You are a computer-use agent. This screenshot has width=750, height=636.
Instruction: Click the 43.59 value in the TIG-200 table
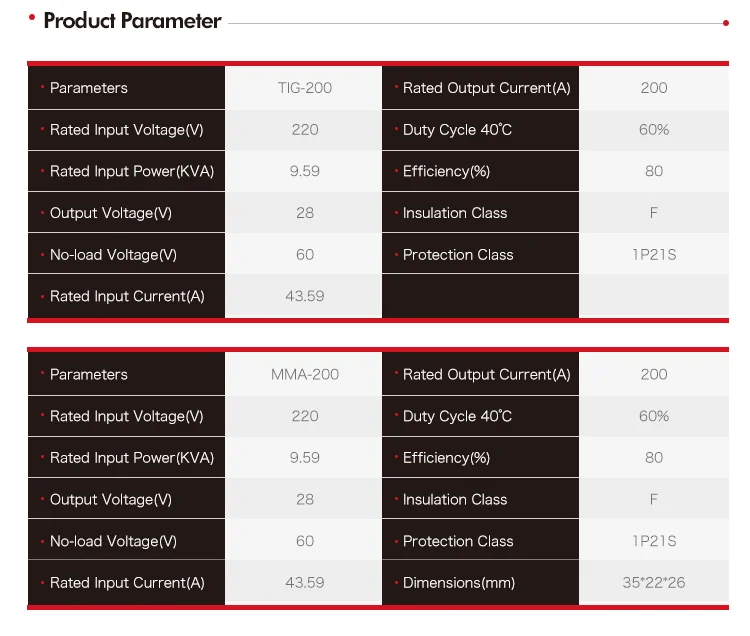(305, 297)
